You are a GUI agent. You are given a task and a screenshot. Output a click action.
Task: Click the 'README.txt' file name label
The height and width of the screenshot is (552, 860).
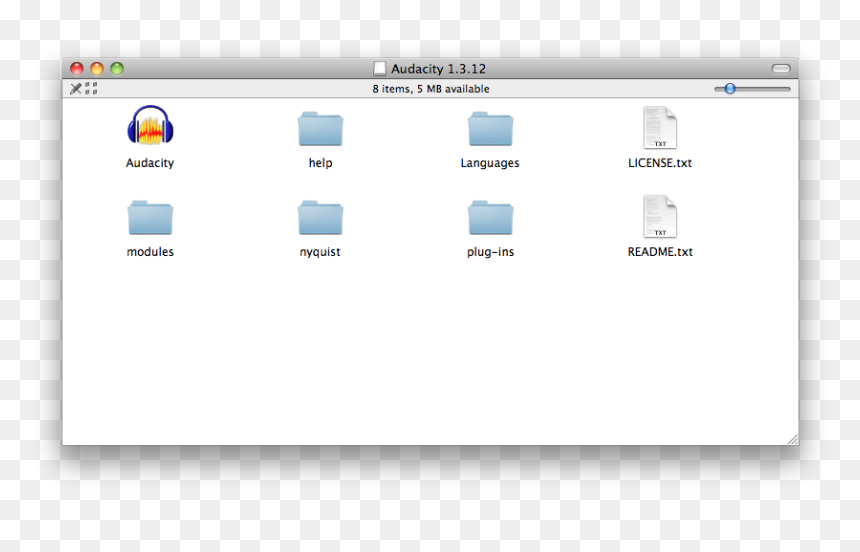coord(660,252)
